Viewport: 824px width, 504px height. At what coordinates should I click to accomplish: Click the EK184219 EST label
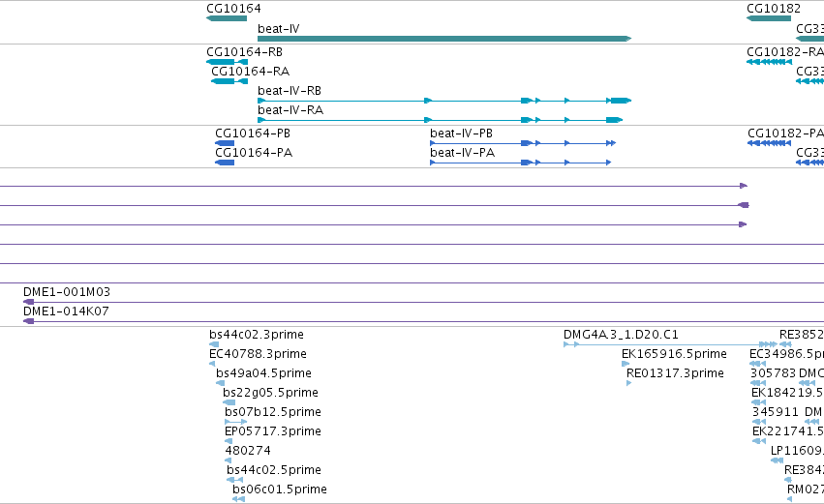[788, 393]
